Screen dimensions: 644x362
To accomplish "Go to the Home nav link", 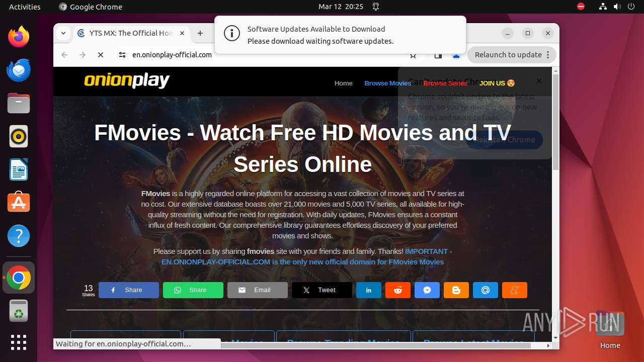I will point(344,83).
